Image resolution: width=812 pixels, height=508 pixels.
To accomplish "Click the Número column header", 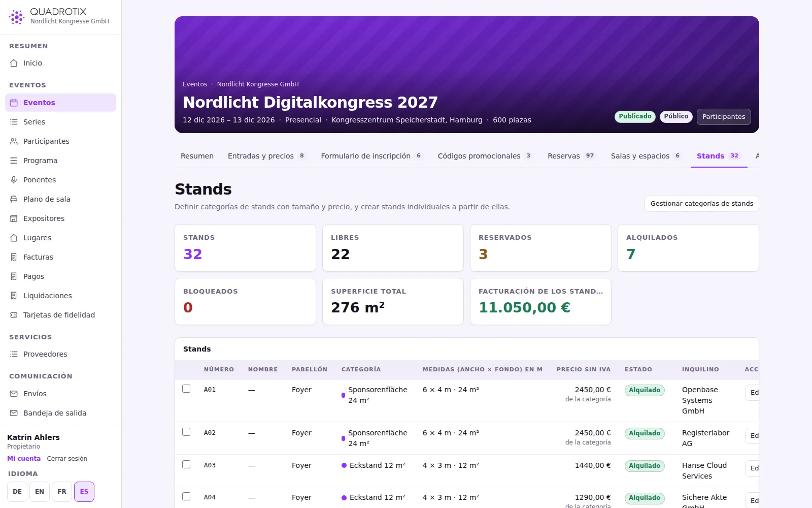I will pos(219,369).
